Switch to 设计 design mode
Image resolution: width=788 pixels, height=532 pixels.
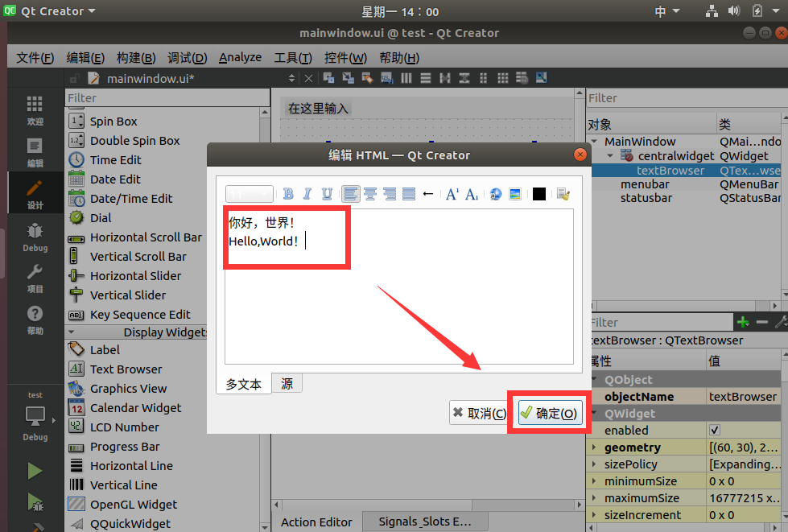35,194
